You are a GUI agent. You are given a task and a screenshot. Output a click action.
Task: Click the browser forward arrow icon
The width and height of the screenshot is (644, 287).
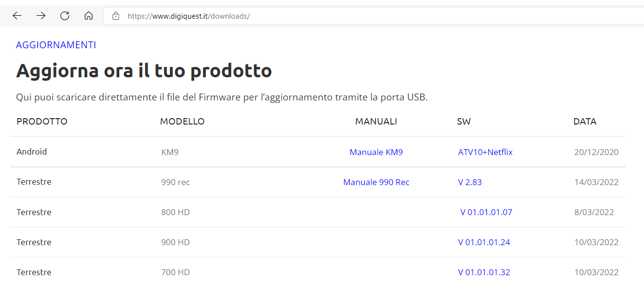point(41,15)
